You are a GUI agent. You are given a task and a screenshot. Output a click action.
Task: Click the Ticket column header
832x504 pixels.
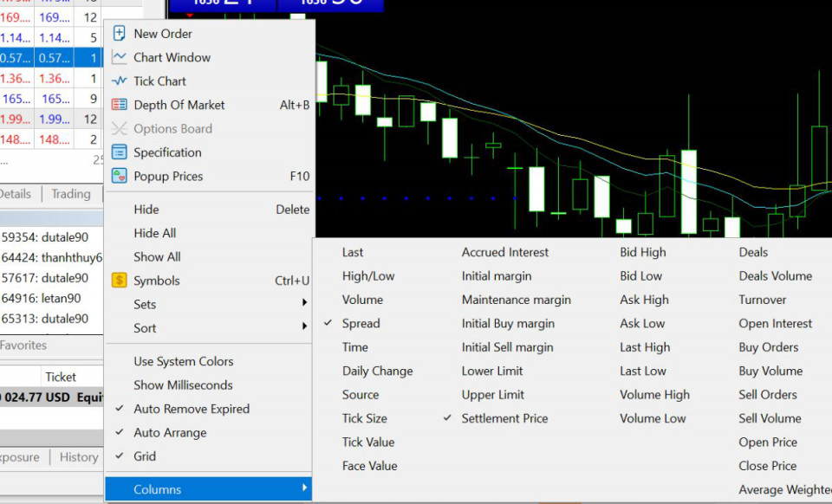[61, 377]
